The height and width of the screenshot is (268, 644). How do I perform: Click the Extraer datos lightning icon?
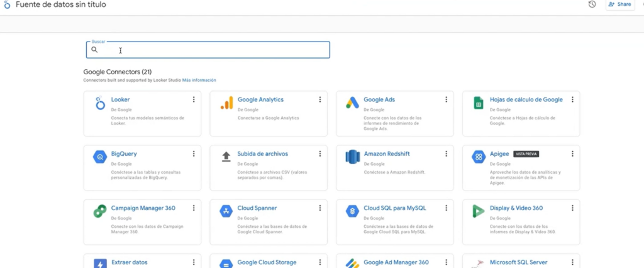pyautogui.click(x=100, y=263)
